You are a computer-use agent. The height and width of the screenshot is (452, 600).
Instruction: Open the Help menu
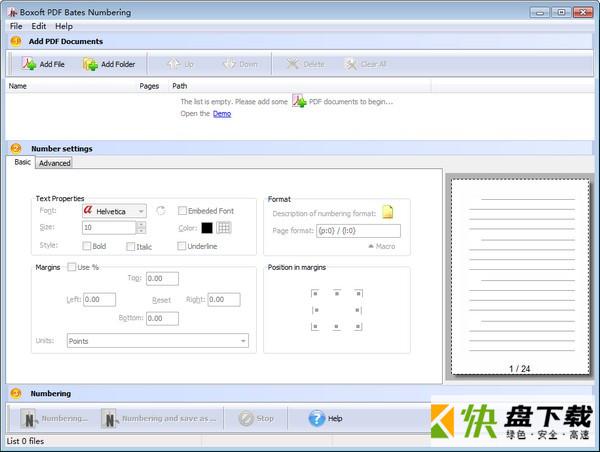64,26
